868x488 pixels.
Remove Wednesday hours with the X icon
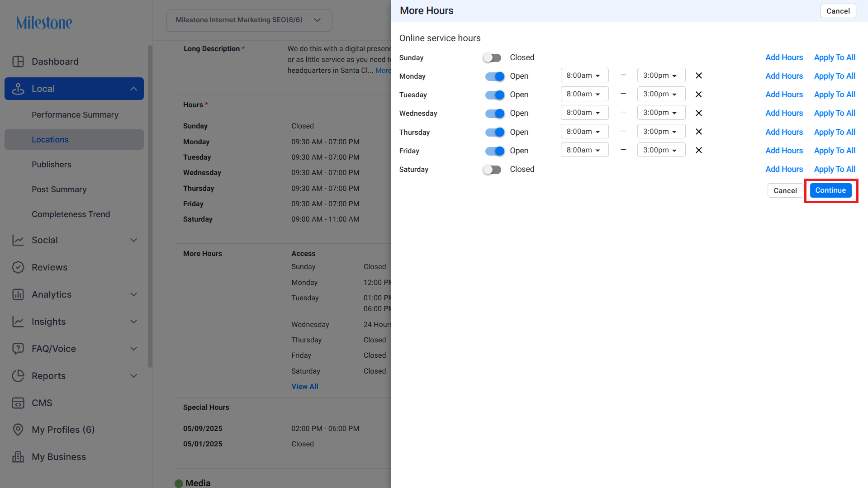[699, 113]
